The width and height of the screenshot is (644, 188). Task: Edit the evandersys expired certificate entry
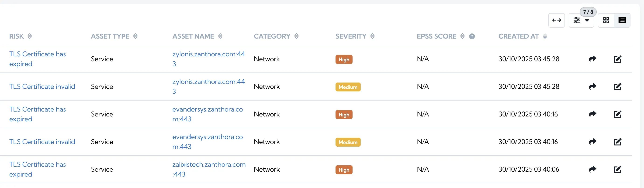618,114
